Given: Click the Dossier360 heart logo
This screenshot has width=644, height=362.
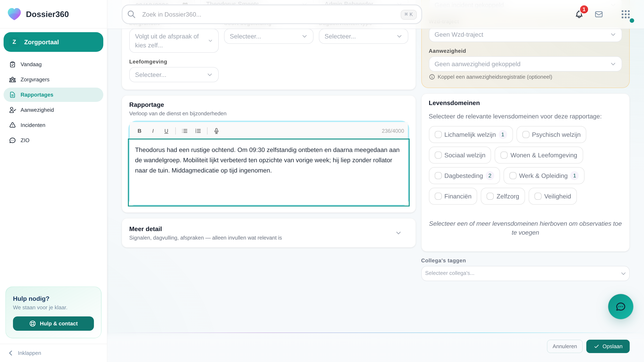Looking at the screenshot, I should (x=14, y=14).
